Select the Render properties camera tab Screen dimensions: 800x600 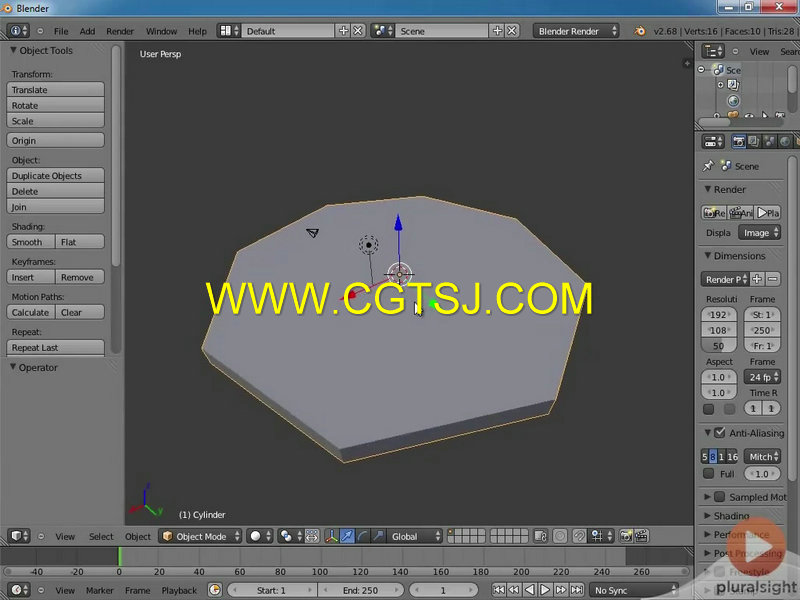pyautogui.click(x=738, y=141)
